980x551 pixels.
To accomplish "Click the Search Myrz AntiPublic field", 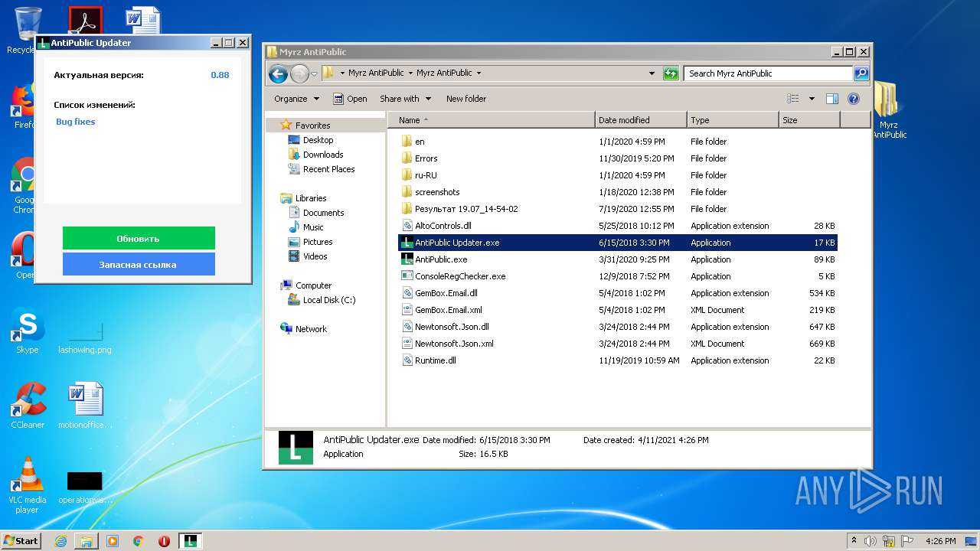I will pos(768,73).
